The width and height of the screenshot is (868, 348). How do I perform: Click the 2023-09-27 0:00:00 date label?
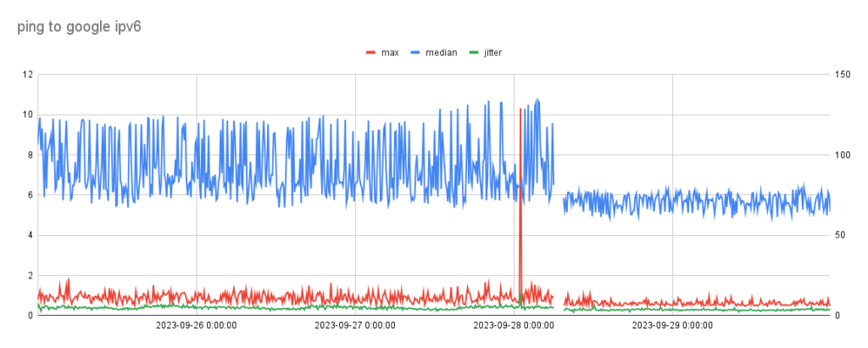[x=354, y=325]
